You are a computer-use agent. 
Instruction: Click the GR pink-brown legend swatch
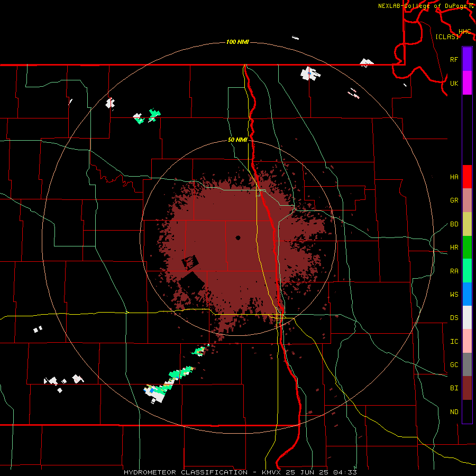coord(467,200)
